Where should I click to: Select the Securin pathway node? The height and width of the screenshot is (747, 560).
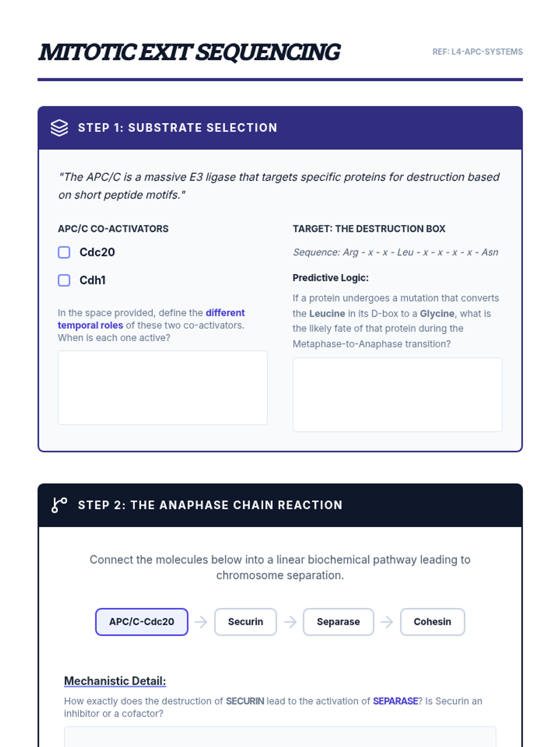tap(245, 622)
